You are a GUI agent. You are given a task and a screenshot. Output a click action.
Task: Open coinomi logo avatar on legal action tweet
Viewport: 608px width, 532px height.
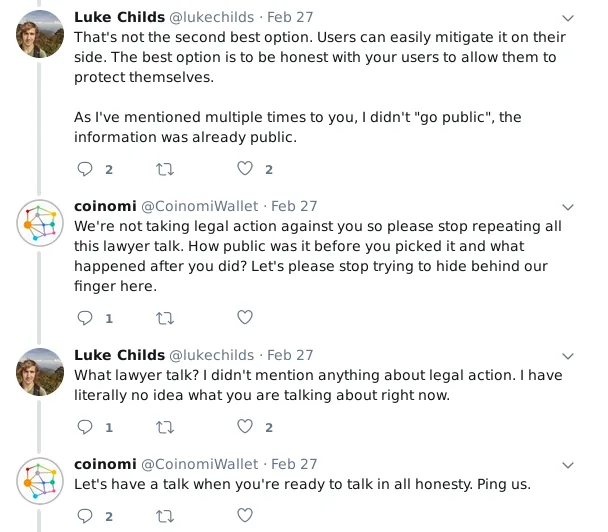point(40,223)
